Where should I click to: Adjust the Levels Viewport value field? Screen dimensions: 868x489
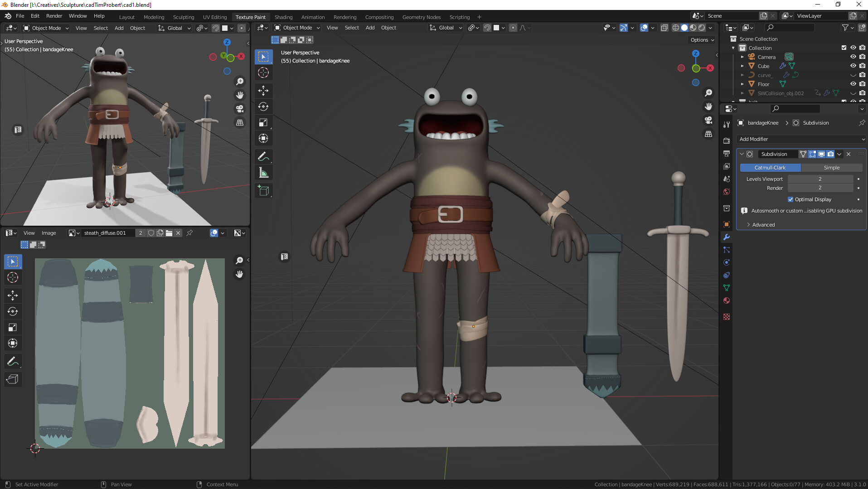[820, 179]
